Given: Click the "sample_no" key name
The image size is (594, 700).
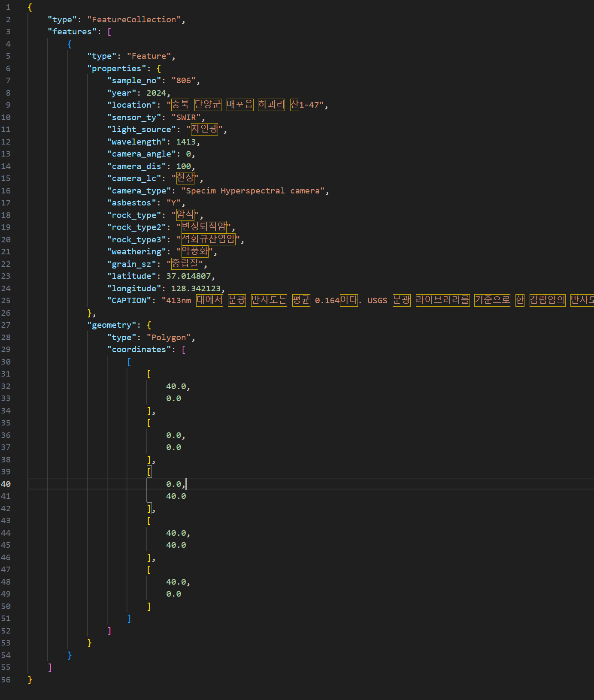Looking at the screenshot, I should pos(134,80).
